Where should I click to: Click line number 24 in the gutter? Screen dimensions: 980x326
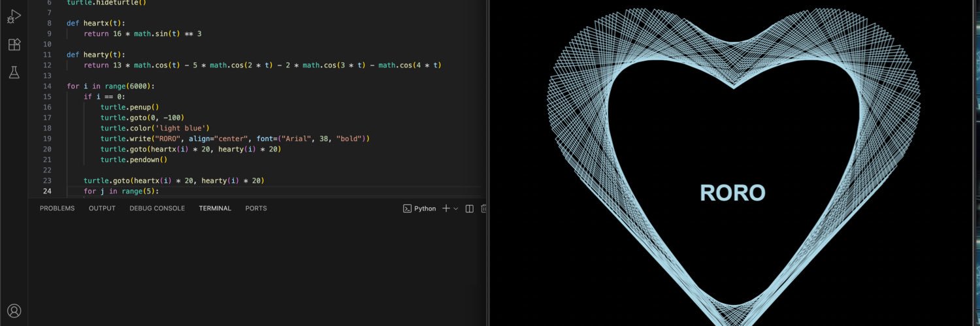pyautogui.click(x=47, y=191)
